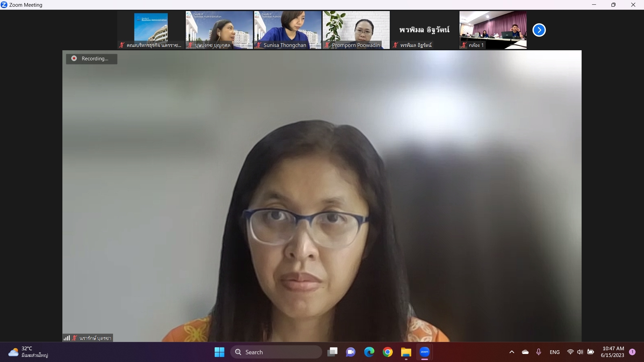Open Task View from taskbar
Viewport: 644px width, 362px height.
pyautogui.click(x=332, y=352)
